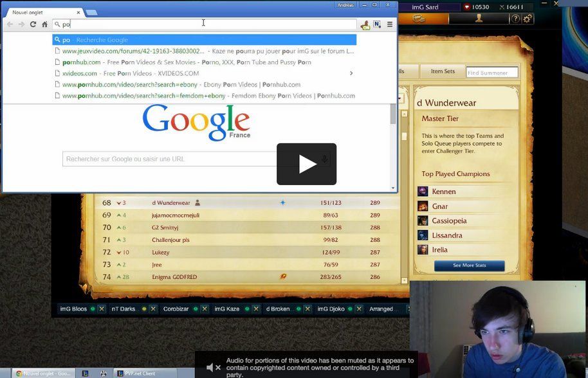Close the Corobizar chat tab
Image resolution: width=588 pixels, height=378 pixels.
(205, 309)
